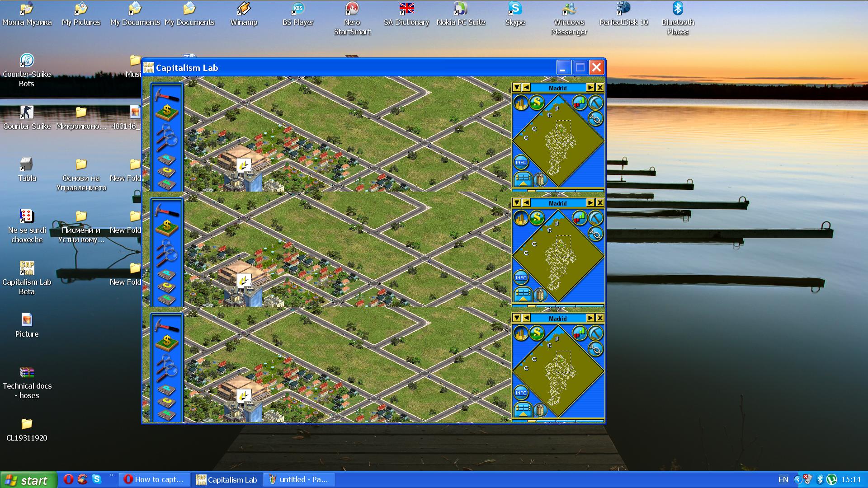Expand the list panel arrow on topmost minimap

click(x=523, y=179)
